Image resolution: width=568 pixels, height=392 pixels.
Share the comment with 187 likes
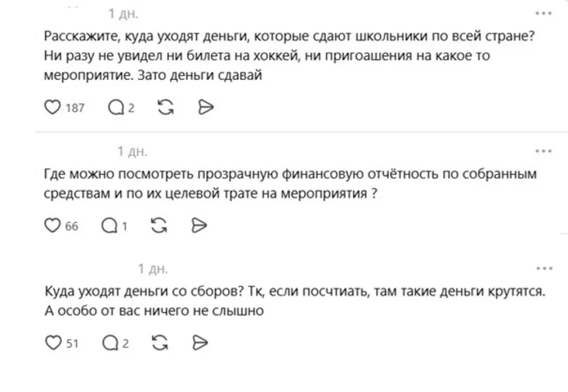206,108
